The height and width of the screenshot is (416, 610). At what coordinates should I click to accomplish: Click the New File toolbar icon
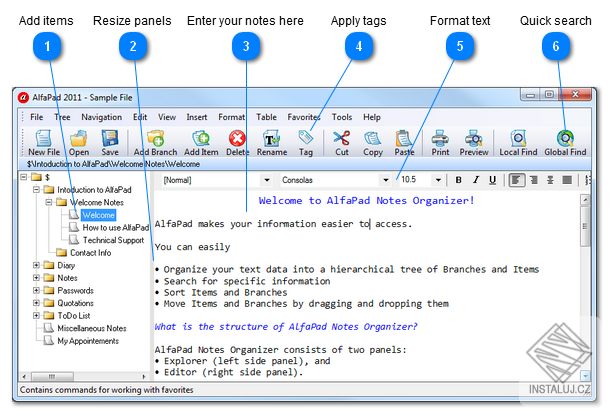(x=43, y=138)
